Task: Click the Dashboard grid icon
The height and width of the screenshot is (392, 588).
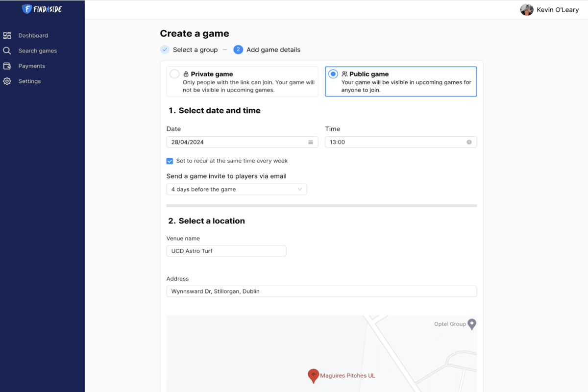Action: point(7,35)
